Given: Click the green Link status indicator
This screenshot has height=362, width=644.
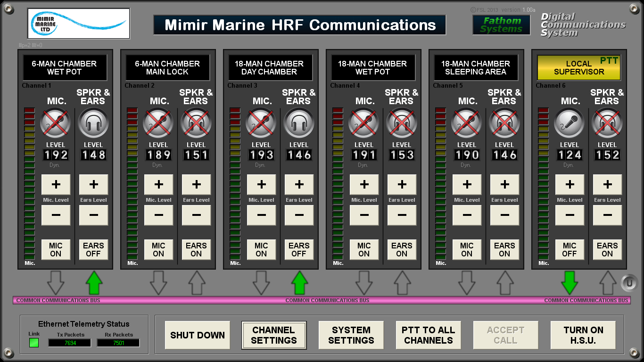Looking at the screenshot, I should [34, 343].
